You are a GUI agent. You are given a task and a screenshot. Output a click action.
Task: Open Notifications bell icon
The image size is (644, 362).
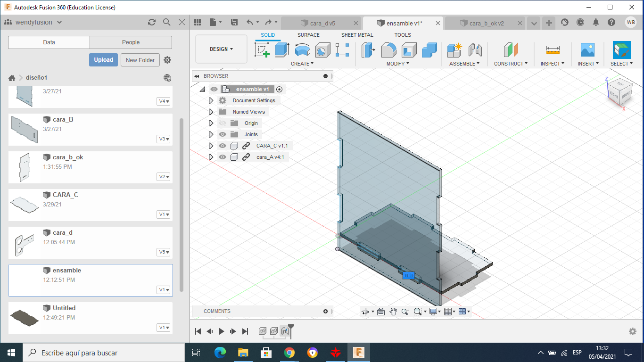[x=596, y=22]
